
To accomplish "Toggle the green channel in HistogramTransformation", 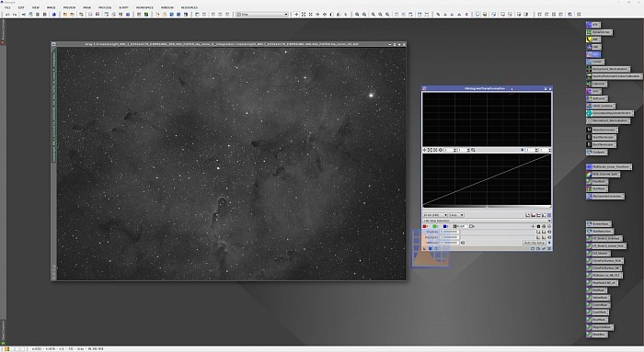I will pos(435,226).
